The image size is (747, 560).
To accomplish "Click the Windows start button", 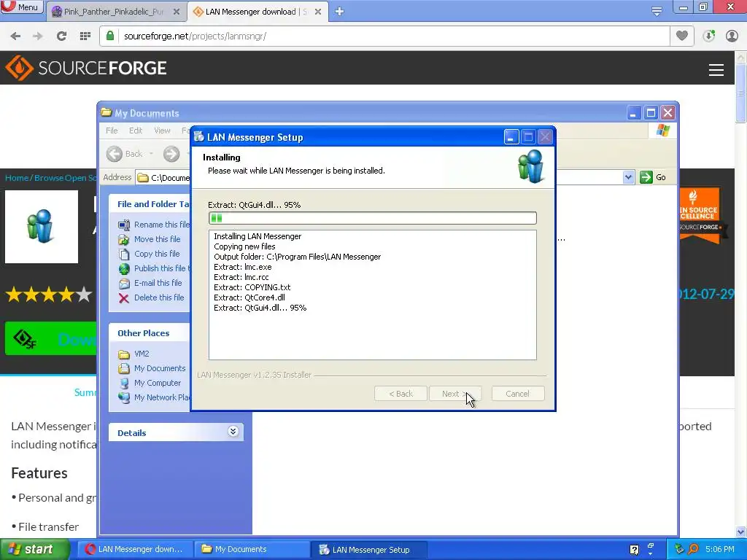I will click(x=34, y=550).
